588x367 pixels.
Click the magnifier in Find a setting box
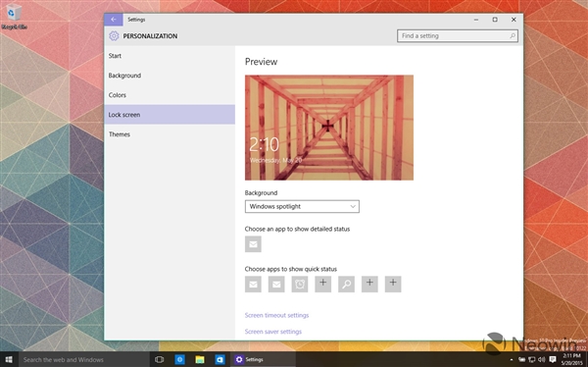(513, 36)
